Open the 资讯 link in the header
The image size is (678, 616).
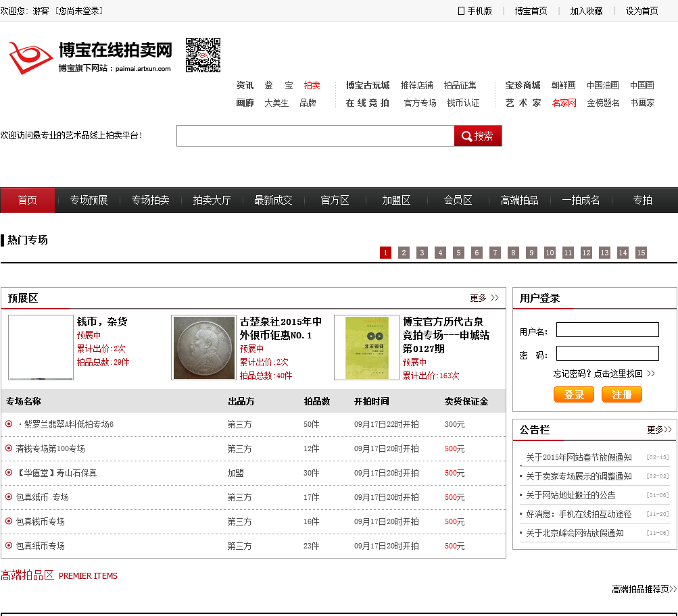[245, 85]
